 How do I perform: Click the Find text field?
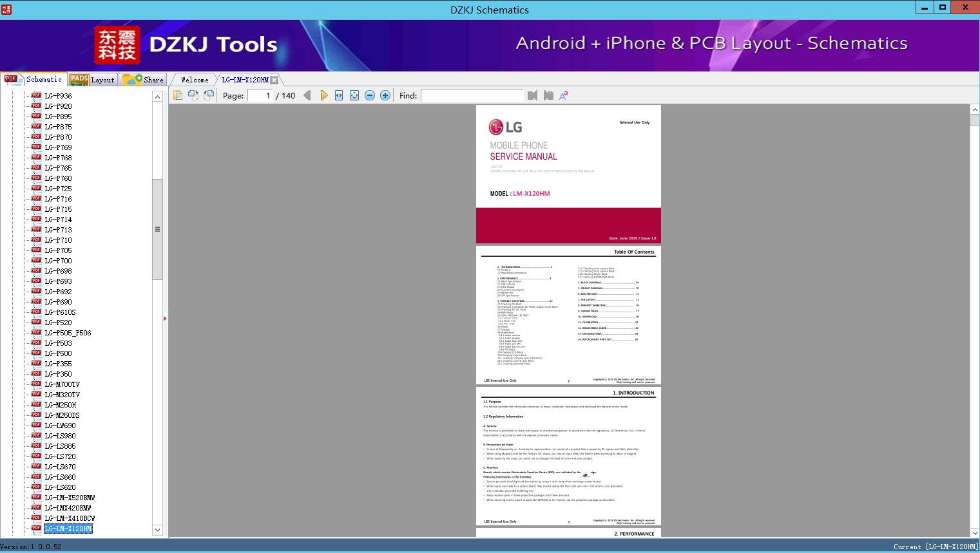coord(472,95)
